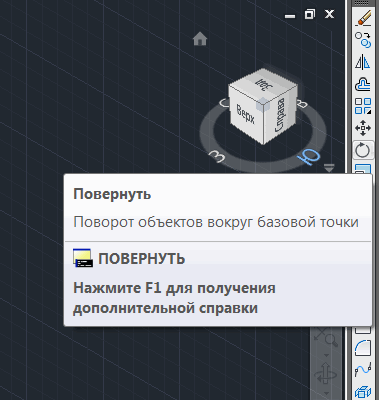
Task: Click the Modify toolbar grip handle
Action: (x=363, y=3)
